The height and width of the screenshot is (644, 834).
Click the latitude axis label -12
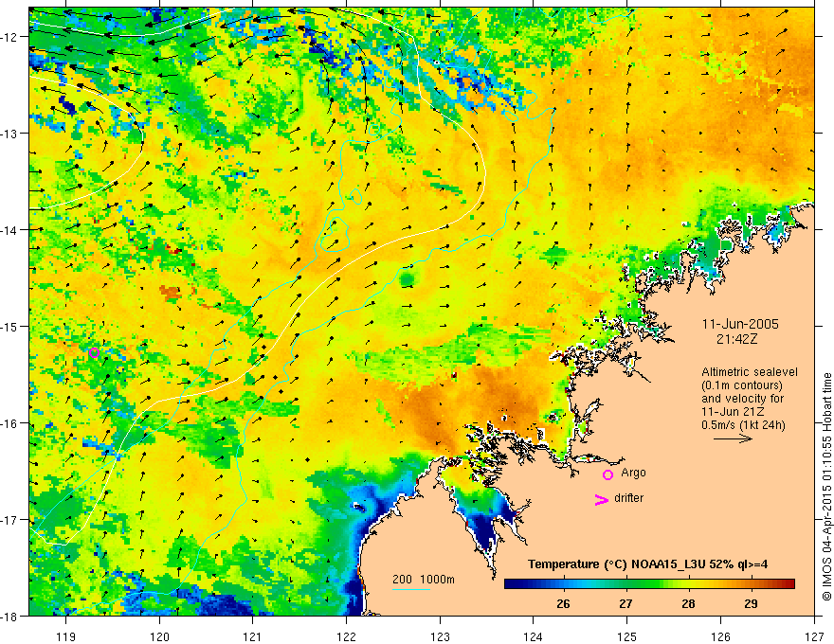click(x=9, y=37)
